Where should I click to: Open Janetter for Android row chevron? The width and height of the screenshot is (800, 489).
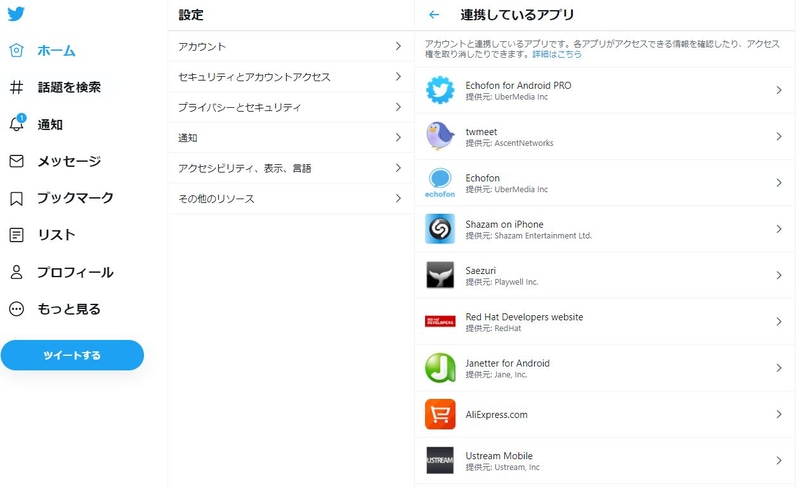779,368
